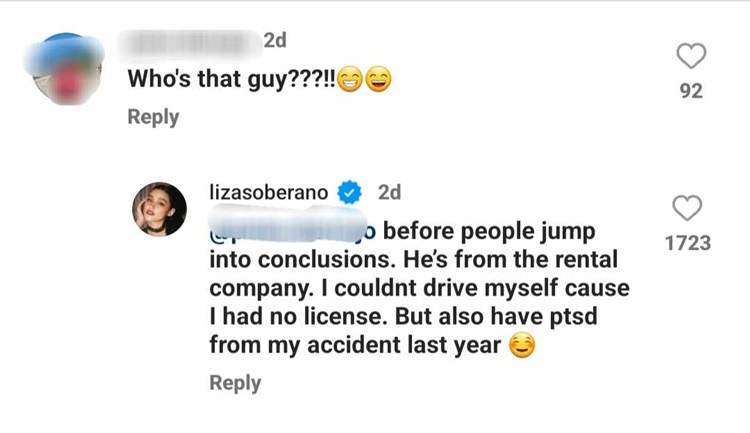
Task: View the 1723 likes on lizasoberano's reply
Action: [687, 242]
